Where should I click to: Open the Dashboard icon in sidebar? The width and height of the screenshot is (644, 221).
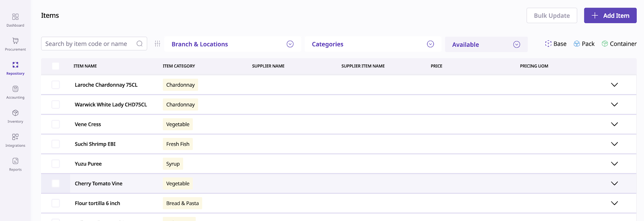pos(15,17)
